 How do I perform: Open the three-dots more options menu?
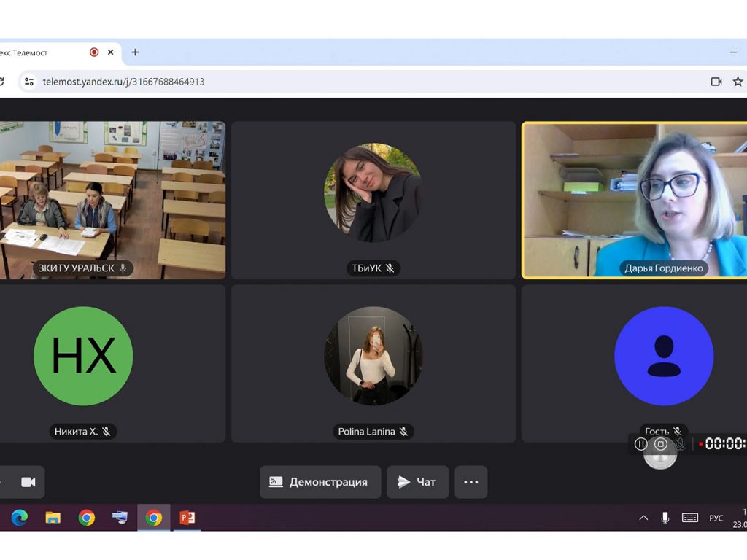(x=471, y=482)
